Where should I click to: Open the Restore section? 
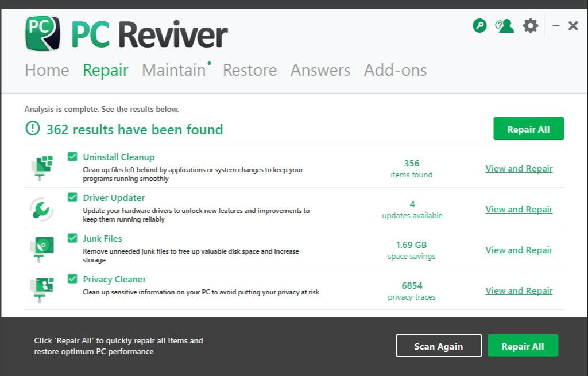(x=249, y=70)
